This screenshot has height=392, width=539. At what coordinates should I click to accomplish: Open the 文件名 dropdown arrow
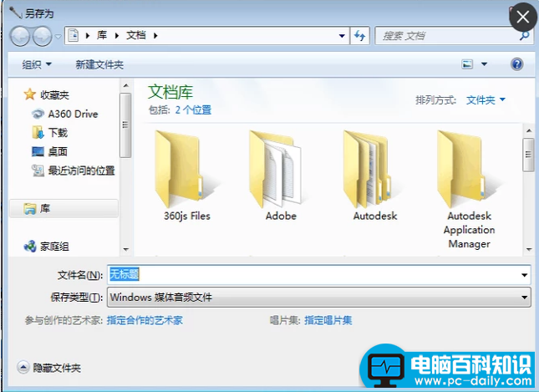click(524, 275)
